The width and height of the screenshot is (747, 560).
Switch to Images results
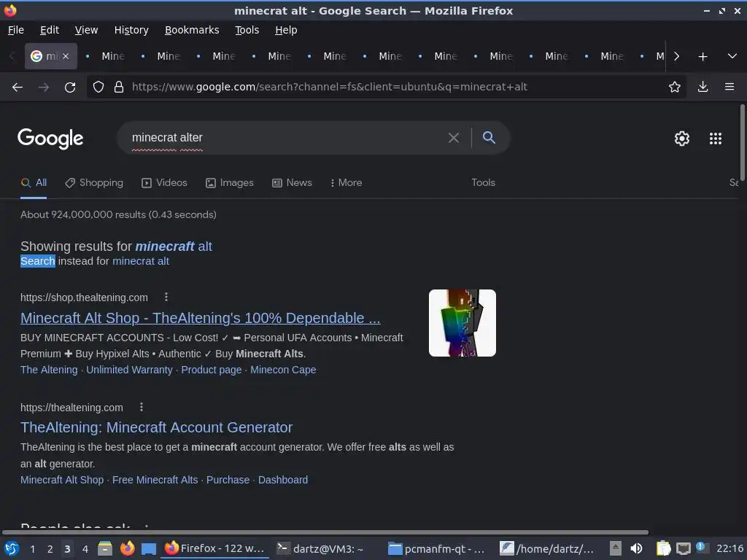click(230, 183)
